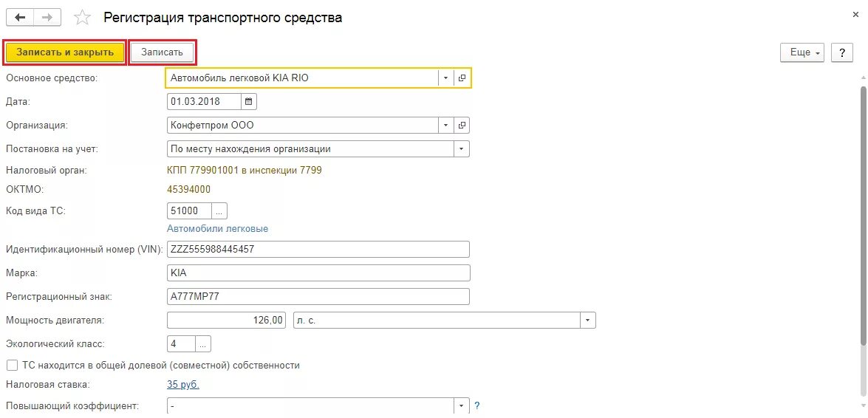Click the Записать и закрыть button
The width and height of the screenshot is (868, 418).
65,52
